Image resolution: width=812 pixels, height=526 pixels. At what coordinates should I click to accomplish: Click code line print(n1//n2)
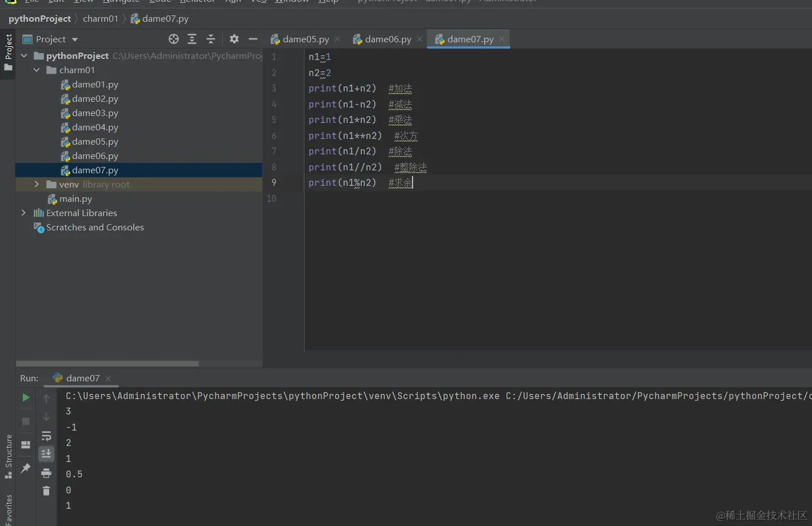click(x=345, y=167)
